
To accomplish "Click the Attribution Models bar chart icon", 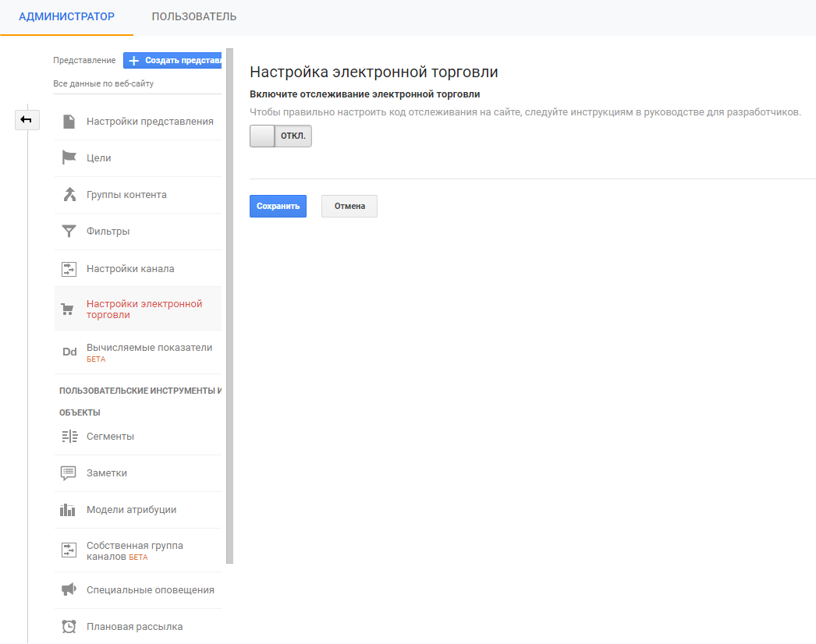I will click(x=69, y=510).
